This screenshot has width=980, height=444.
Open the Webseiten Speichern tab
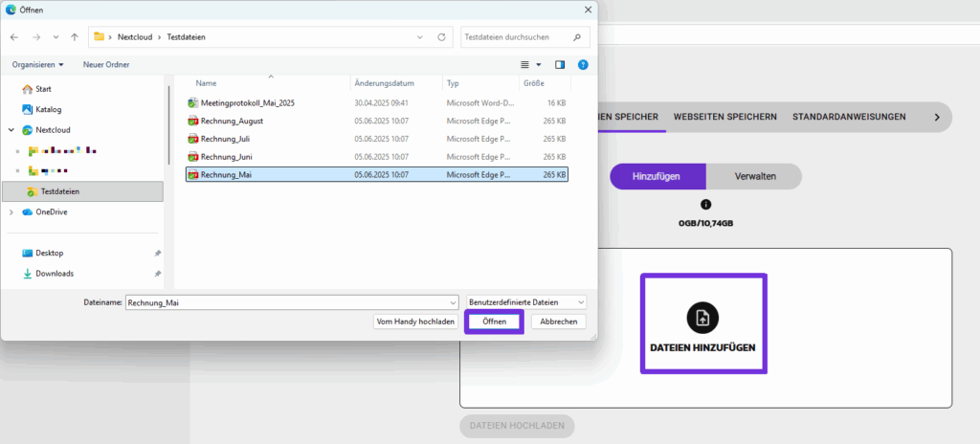[x=724, y=117]
